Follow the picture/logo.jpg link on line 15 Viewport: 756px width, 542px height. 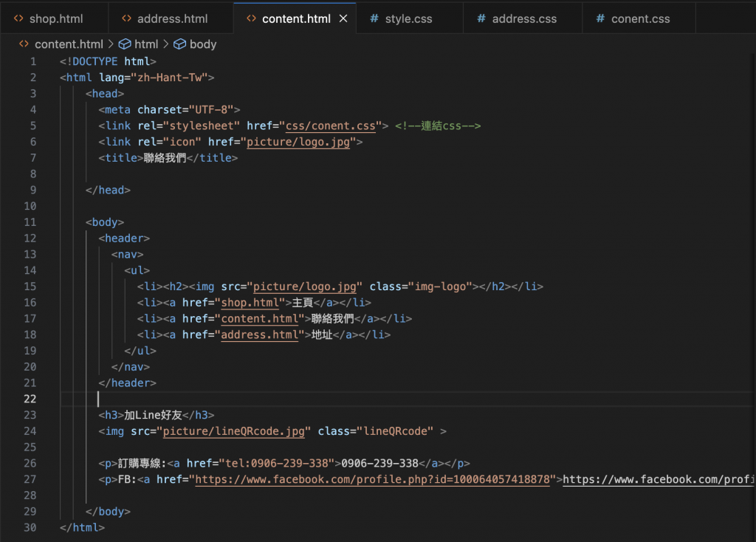tap(305, 287)
